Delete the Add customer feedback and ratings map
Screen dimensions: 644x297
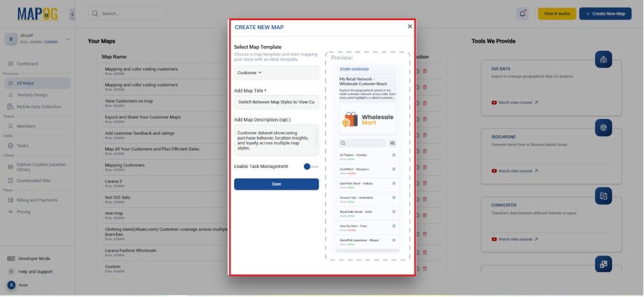click(425, 135)
